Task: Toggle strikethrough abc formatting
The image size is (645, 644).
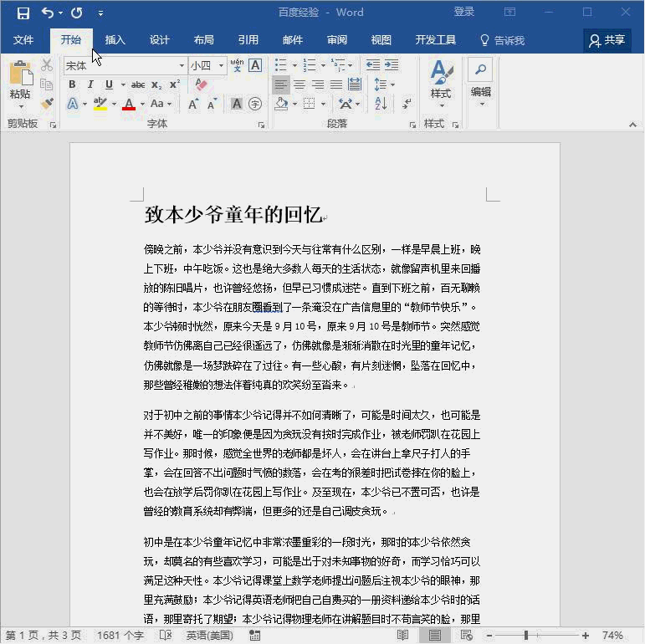Action: tap(138, 84)
